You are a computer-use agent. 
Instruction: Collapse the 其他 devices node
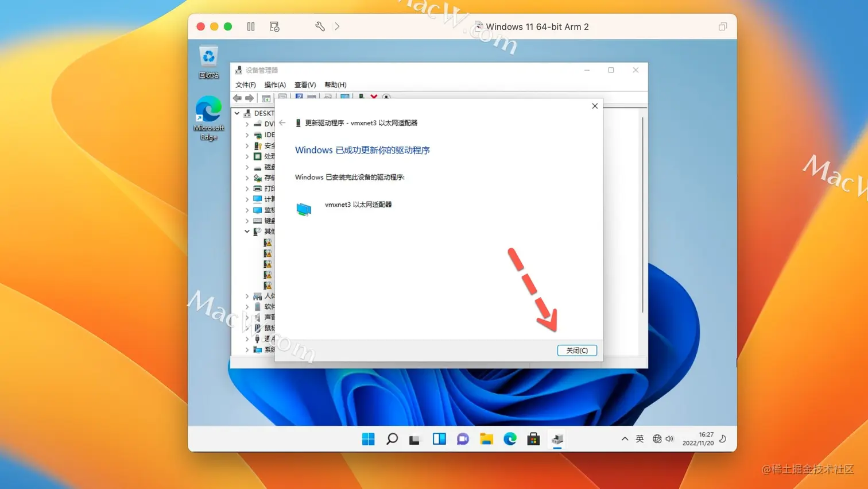pyautogui.click(x=247, y=232)
